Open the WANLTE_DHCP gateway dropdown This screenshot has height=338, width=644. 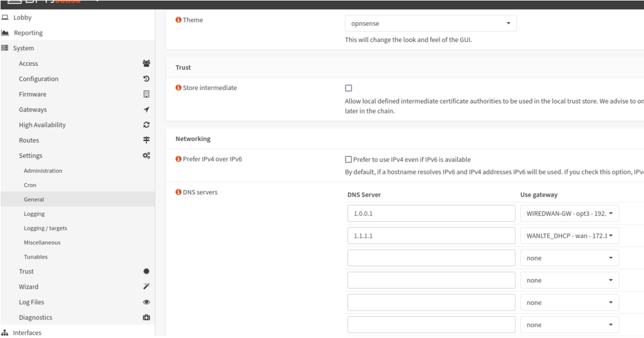tap(570, 235)
